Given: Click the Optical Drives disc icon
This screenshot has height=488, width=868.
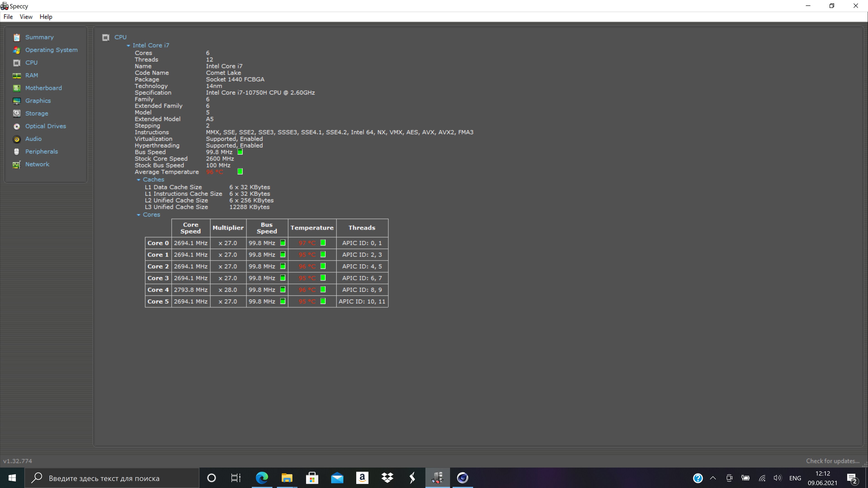Looking at the screenshot, I should [17, 126].
